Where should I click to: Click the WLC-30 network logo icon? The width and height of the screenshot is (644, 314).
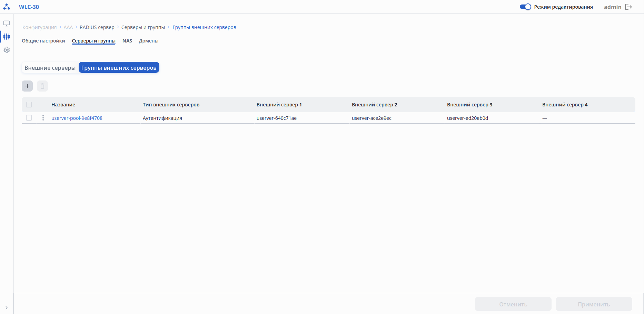point(7,7)
